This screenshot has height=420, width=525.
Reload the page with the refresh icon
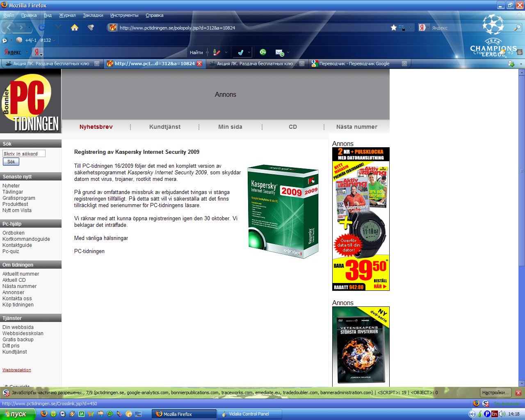pyautogui.click(x=41, y=27)
